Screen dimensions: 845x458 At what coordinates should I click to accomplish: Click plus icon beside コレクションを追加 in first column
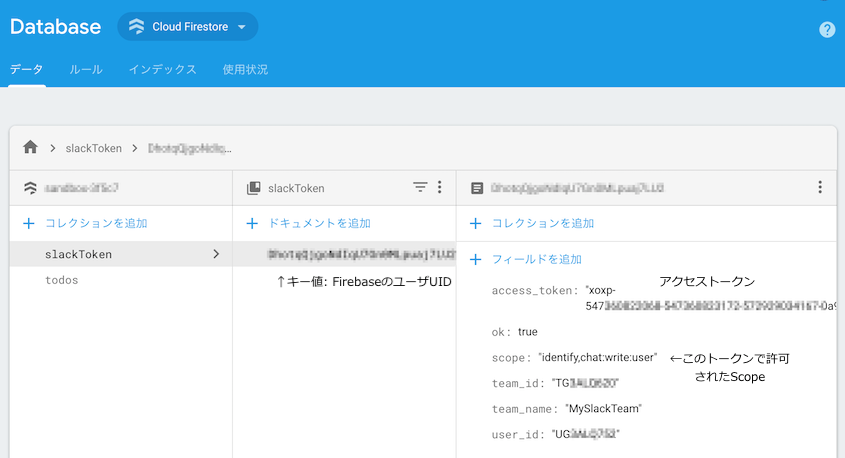point(29,223)
